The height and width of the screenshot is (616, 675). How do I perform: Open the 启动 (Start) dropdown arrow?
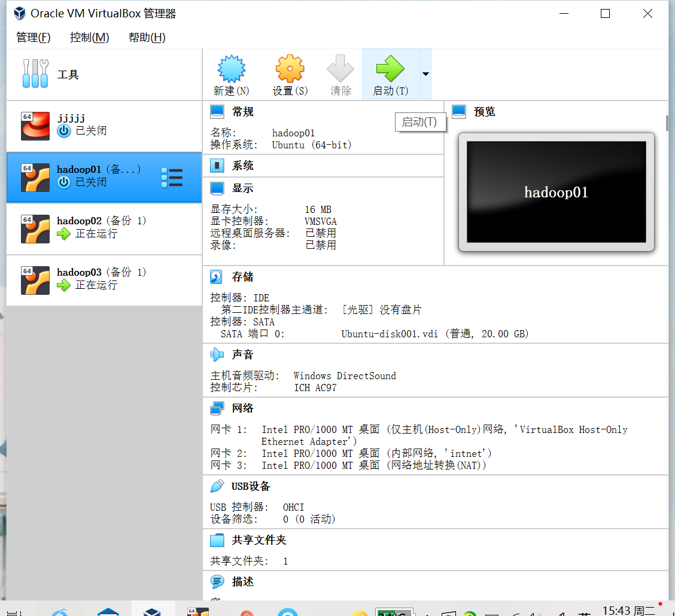(425, 74)
